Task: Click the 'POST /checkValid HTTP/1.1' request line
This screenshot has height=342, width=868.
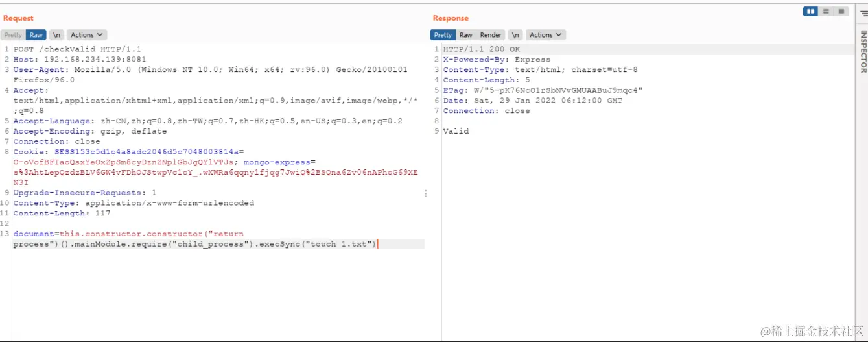Action: coord(77,49)
